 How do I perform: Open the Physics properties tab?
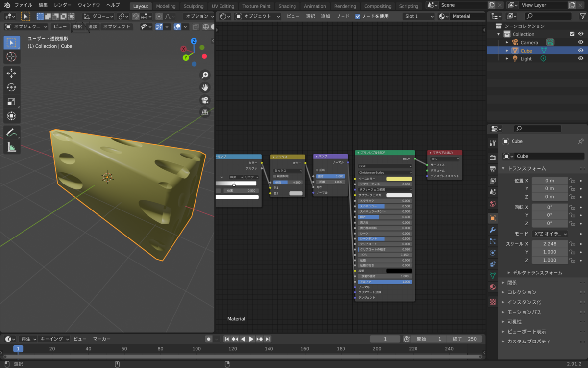[x=493, y=253]
